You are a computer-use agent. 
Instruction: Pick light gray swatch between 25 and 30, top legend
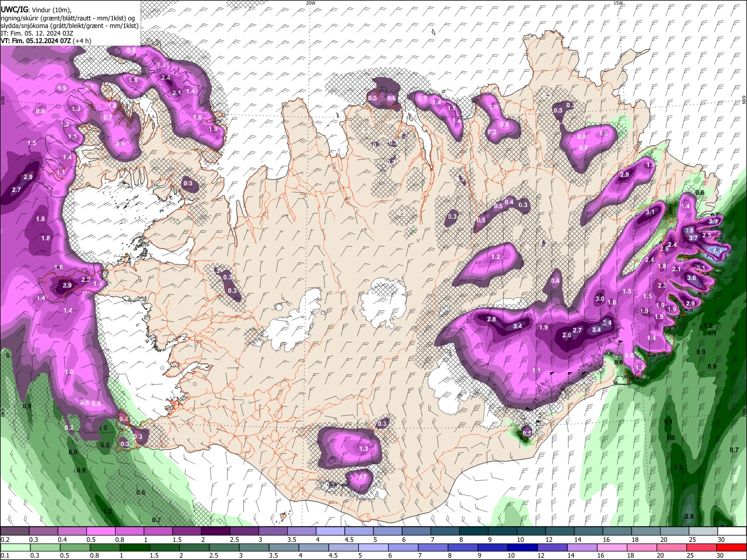(x=703, y=531)
